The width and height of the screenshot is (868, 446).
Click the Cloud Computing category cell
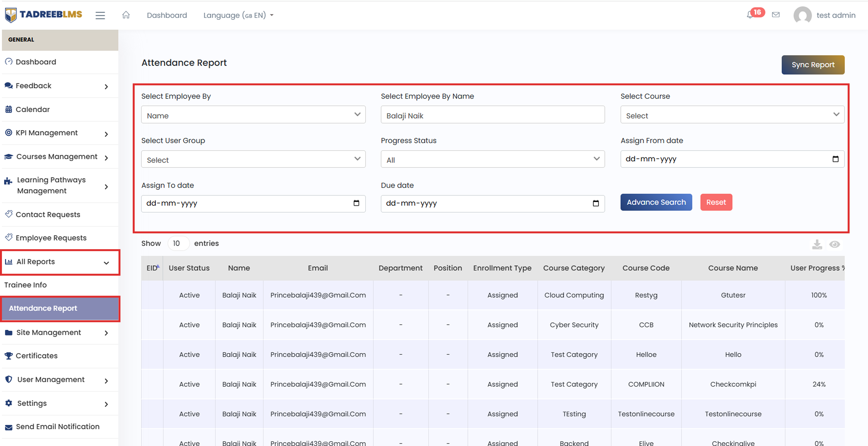[x=574, y=295]
